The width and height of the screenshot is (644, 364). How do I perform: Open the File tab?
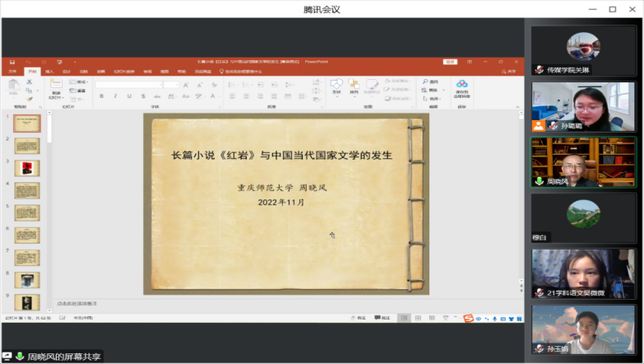[12, 72]
